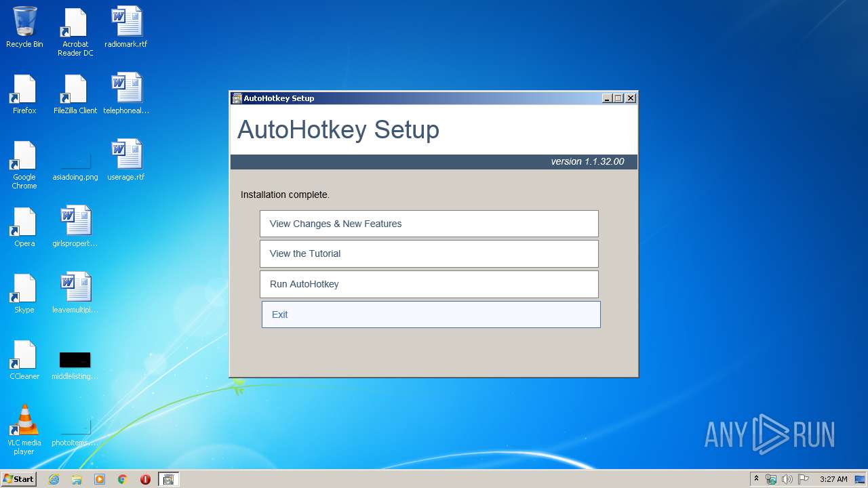Image resolution: width=868 pixels, height=488 pixels.
Task: Select radiomark.rtf desktop file
Action: coord(126,28)
